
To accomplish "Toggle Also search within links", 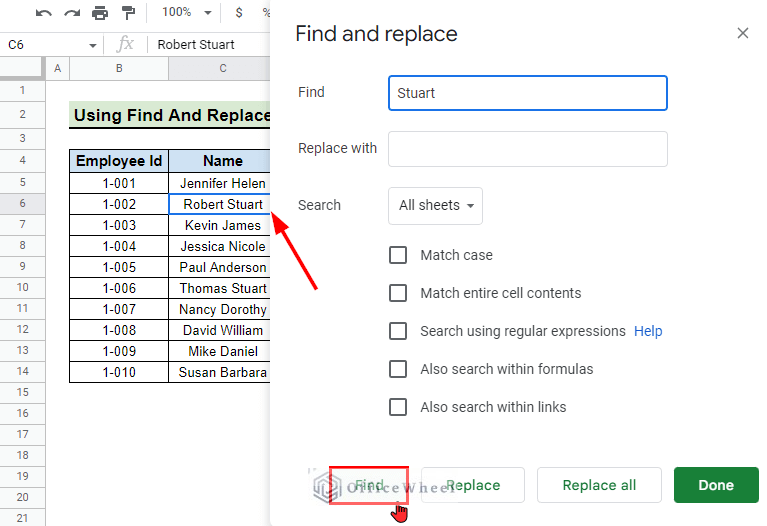I will pos(398,407).
